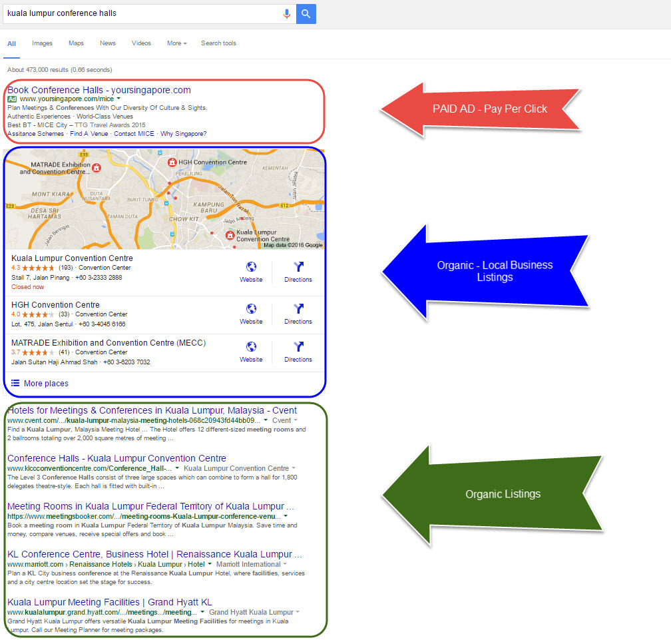Screen dimensions: 671x644
Task: Click the search box containing kuala lumpur conference halls
Action: (149, 14)
